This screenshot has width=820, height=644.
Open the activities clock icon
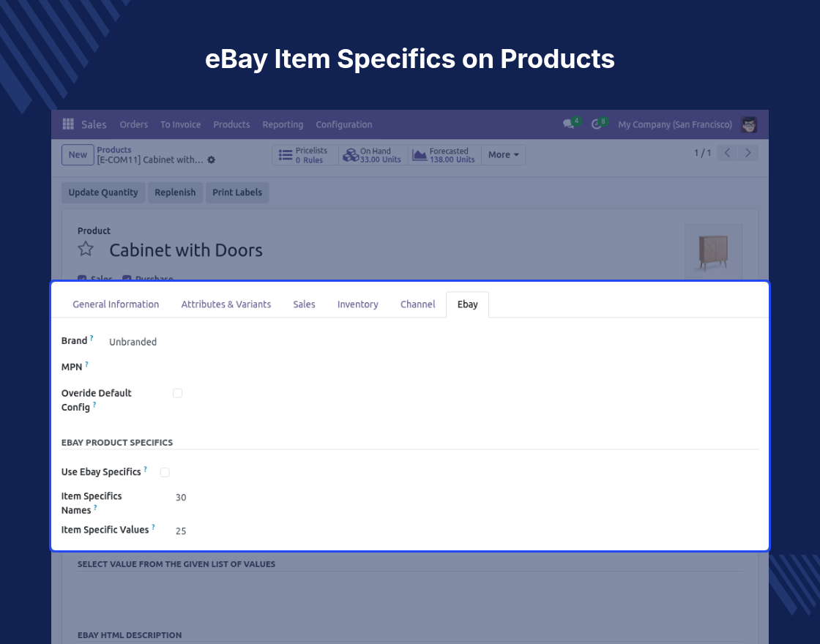coord(596,124)
